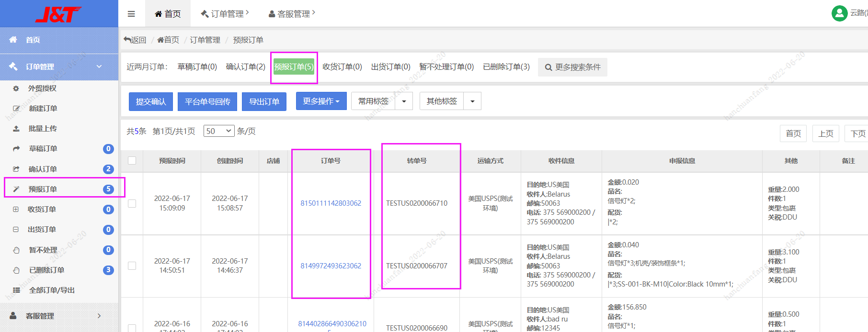Open the 常用标签 dropdown arrow
Screen dimensions: 868x332
click(x=404, y=101)
